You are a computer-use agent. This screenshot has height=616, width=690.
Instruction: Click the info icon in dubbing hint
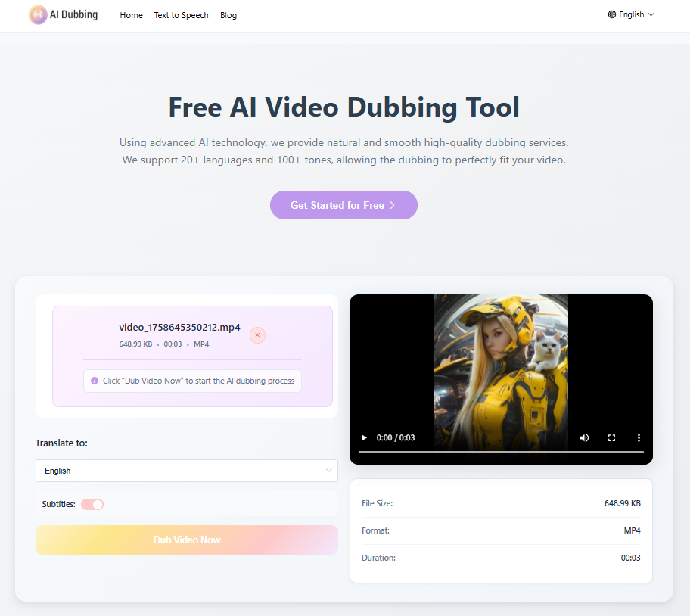pos(95,381)
